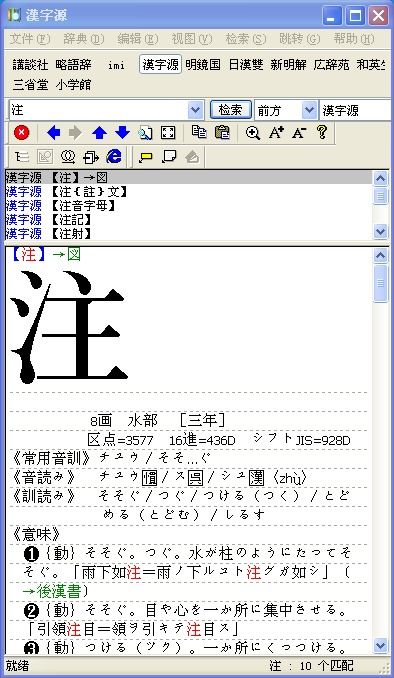The width and height of the screenshot is (394, 678).
Task: Jump to previous entry with up arrow
Action: tap(99, 133)
